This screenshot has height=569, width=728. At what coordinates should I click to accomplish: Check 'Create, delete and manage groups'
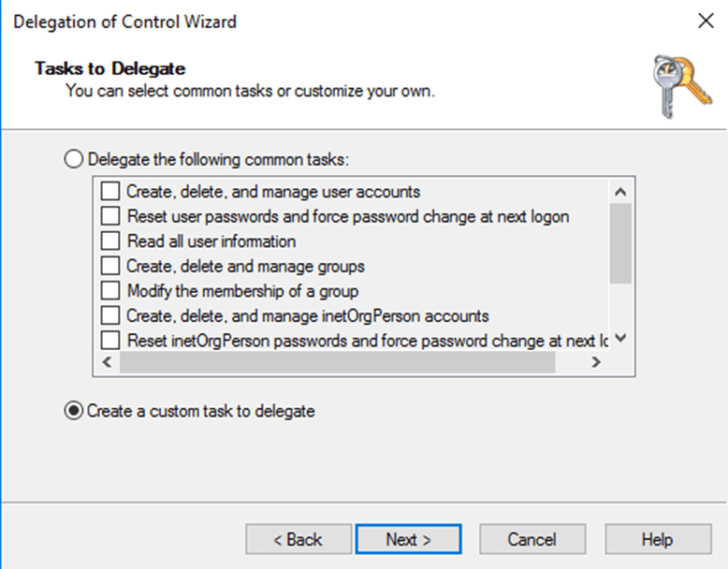point(110,266)
